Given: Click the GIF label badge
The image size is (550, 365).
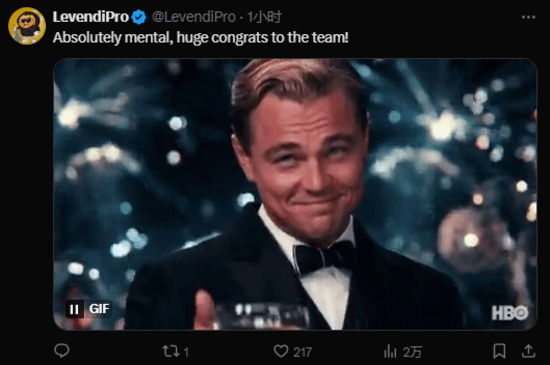Looking at the screenshot, I should [x=99, y=309].
